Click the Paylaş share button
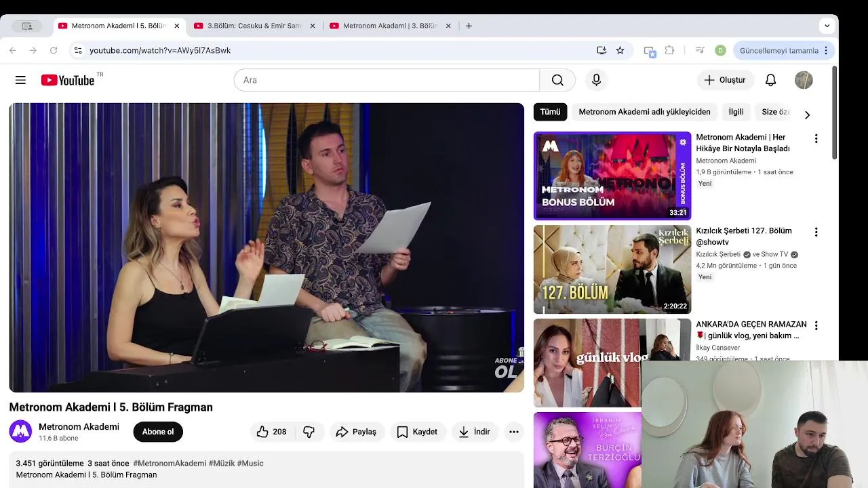 [x=356, y=432]
